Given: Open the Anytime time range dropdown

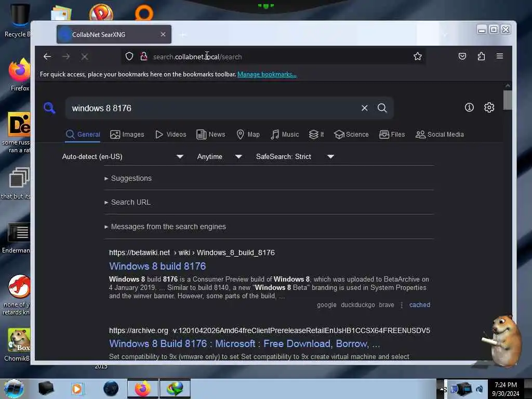Looking at the screenshot, I should tap(220, 156).
